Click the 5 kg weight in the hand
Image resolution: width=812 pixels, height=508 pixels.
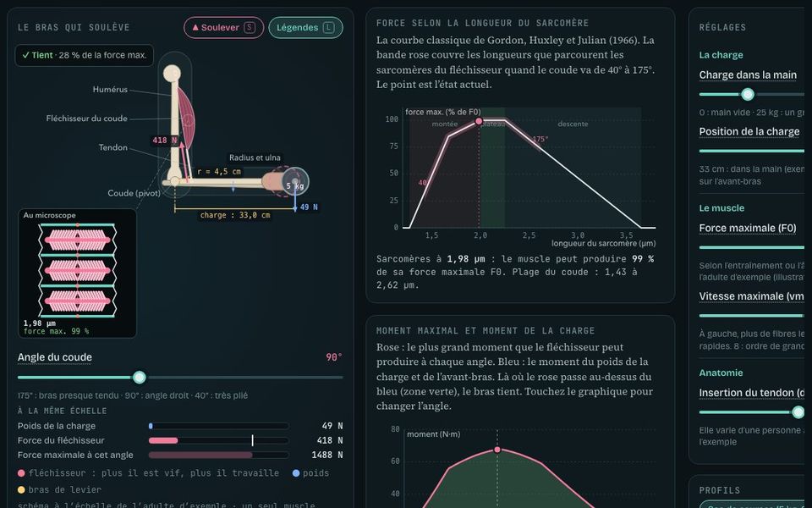click(296, 181)
